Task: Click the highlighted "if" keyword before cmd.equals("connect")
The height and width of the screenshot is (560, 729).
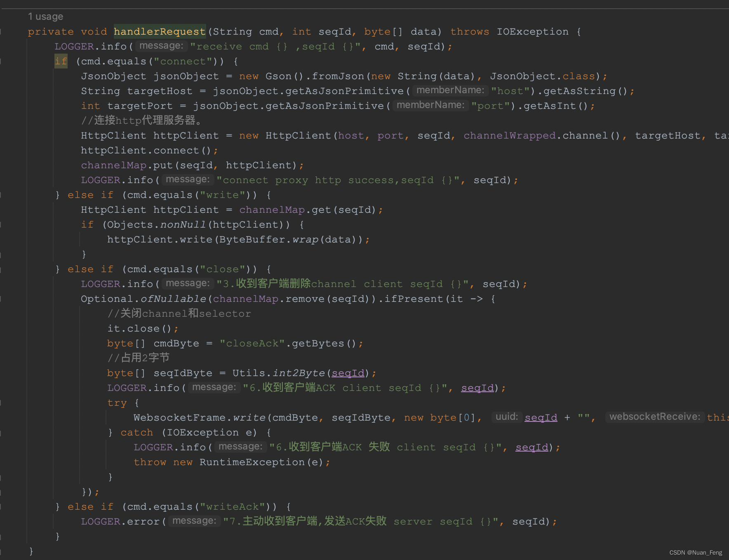Action: (61, 61)
